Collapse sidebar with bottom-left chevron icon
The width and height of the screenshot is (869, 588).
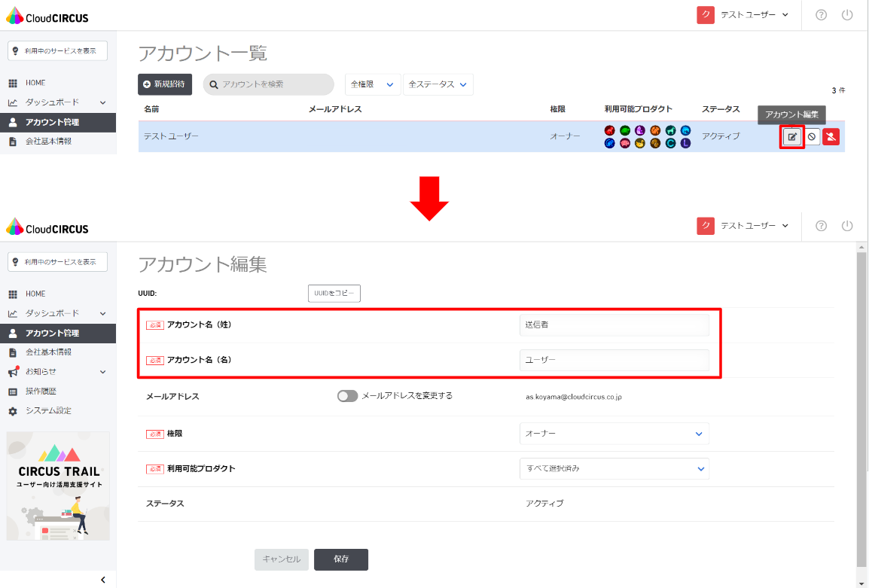tap(103, 580)
